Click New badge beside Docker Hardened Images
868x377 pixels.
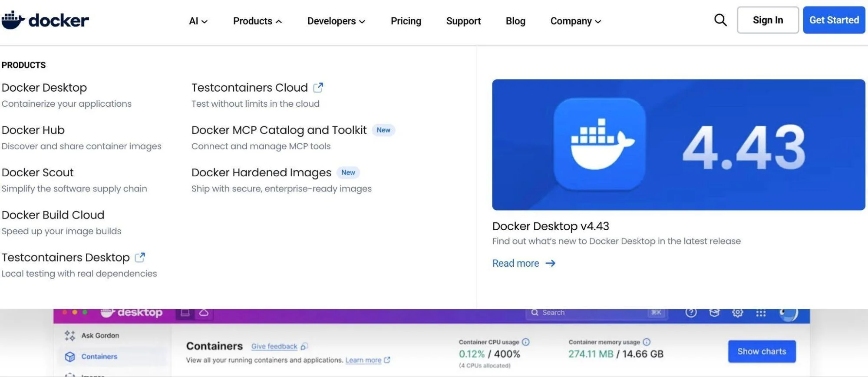click(348, 172)
